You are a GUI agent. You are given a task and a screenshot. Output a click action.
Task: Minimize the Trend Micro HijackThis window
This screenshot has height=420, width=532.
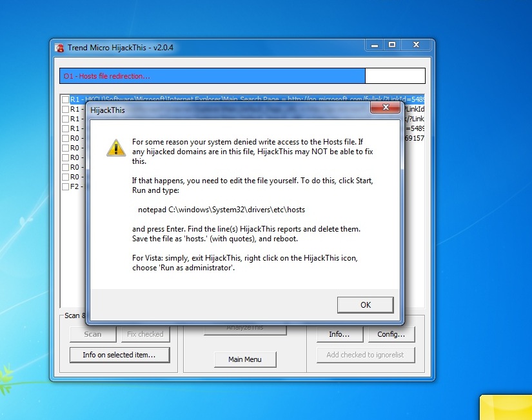pyautogui.click(x=375, y=45)
